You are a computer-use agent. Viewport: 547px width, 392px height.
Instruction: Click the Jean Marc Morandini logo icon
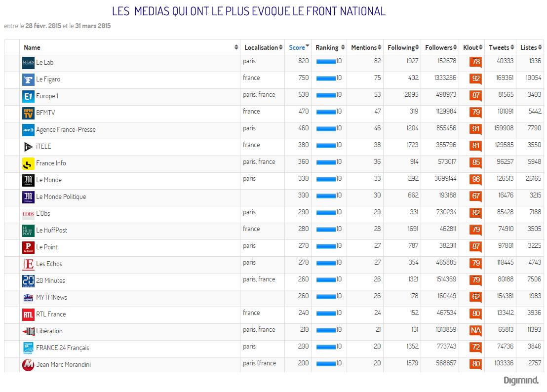[28, 365]
